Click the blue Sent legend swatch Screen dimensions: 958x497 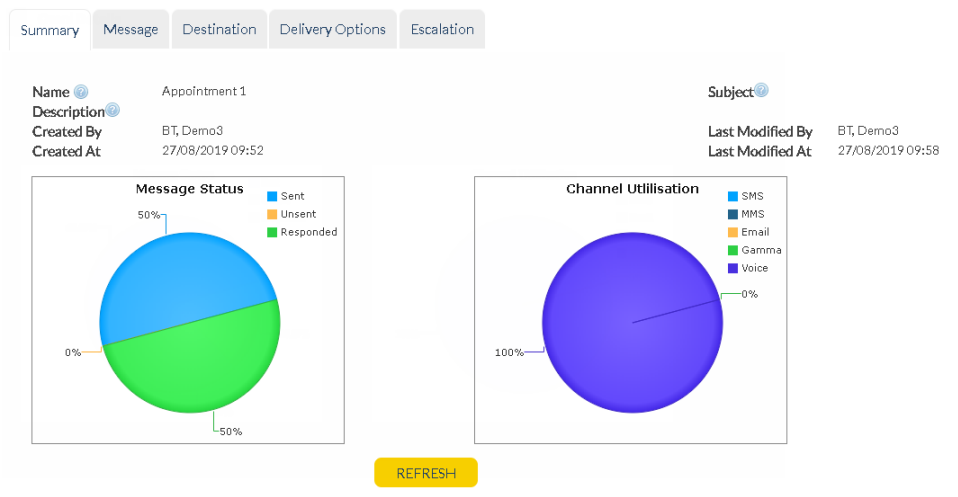pyautogui.click(x=272, y=196)
